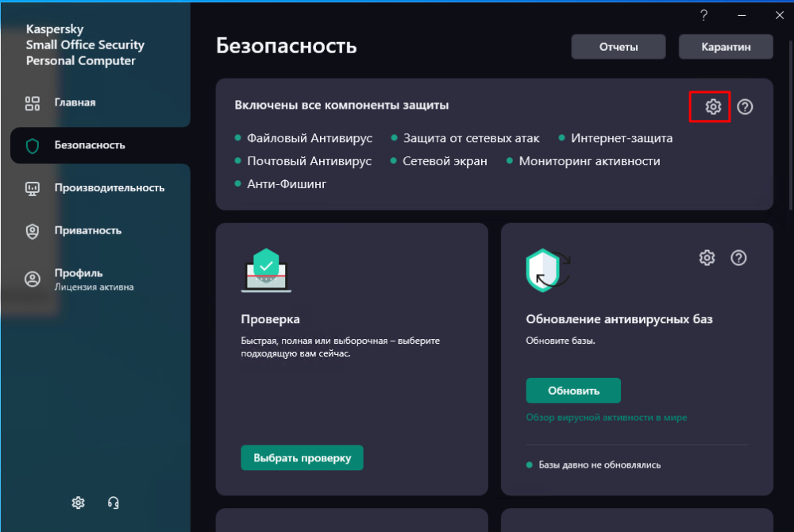The image size is (794, 532).
Task: Click the Профиль user icon
Action: [33, 279]
